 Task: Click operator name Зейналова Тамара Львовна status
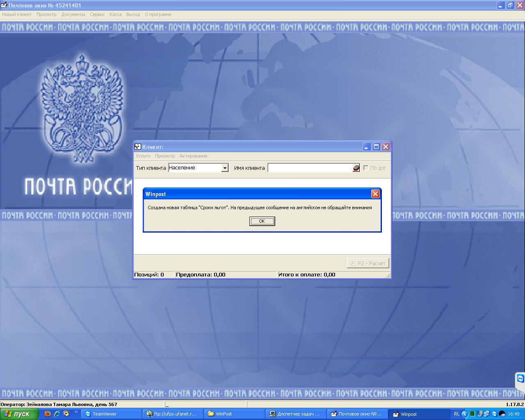click(x=59, y=404)
